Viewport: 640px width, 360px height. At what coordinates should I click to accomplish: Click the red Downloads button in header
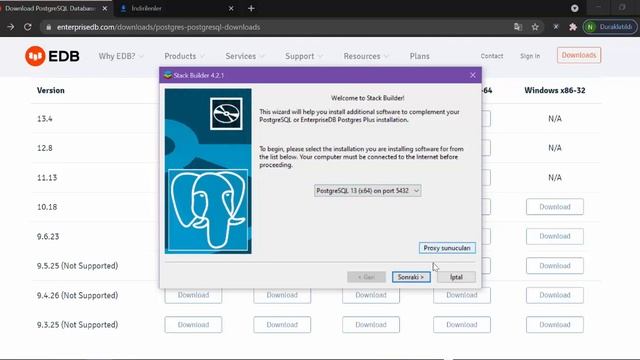click(579, 55)
